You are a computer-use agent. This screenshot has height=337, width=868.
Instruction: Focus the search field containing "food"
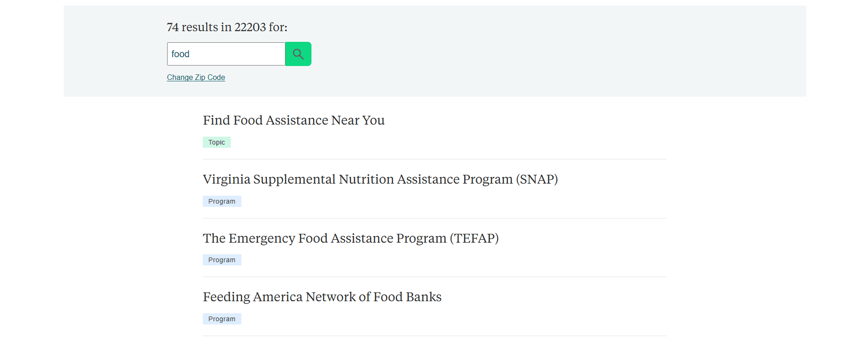click(226, 54)
